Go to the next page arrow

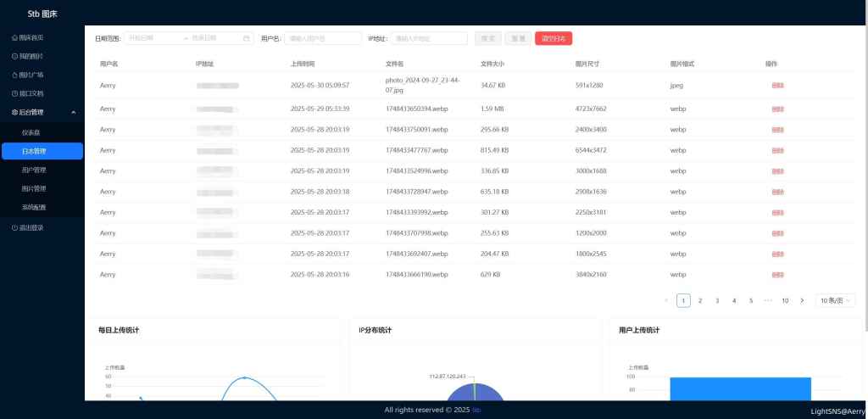click(x=802, y=301)
